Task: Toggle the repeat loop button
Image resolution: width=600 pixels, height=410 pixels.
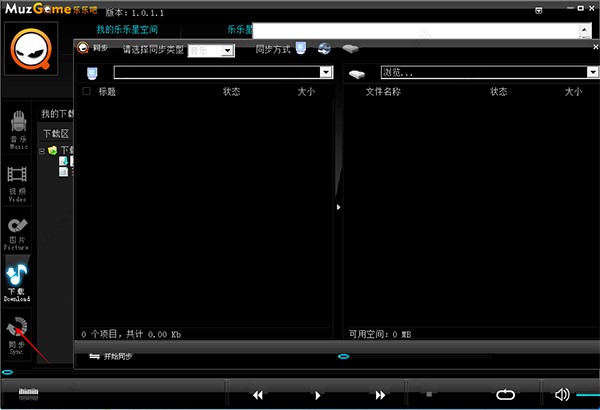Action: click(x=505, y=395)
